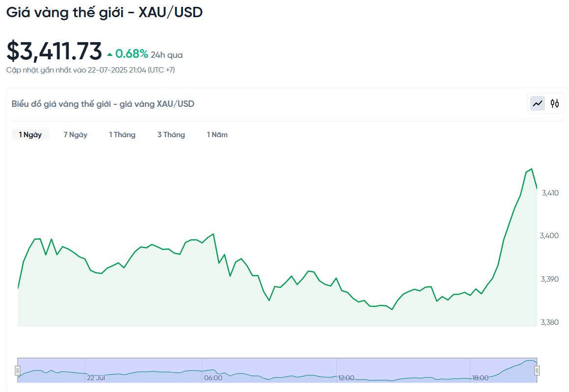The width and height of the screenshot is (569, 392).
Task: Select the 1 Ngày time range tab
Action: [x=30, y=135]
